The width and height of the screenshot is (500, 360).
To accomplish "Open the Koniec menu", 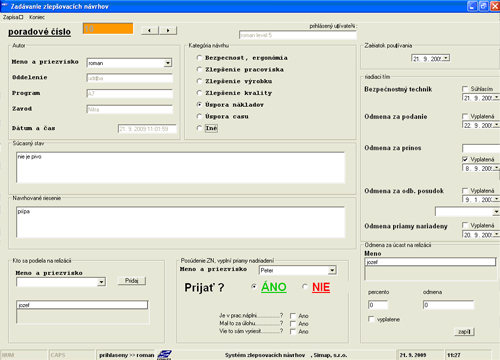I will pos(37,17).
